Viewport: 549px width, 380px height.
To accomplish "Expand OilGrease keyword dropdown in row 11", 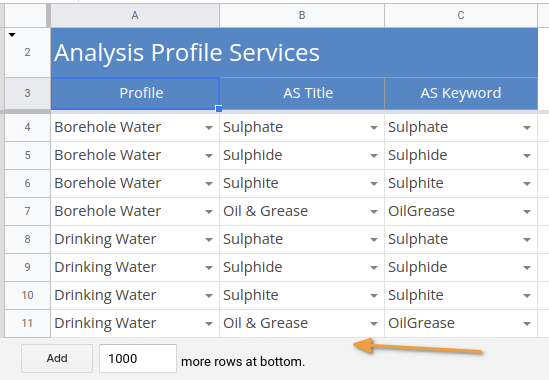I will pyautogui.click(x=527, y=324).
